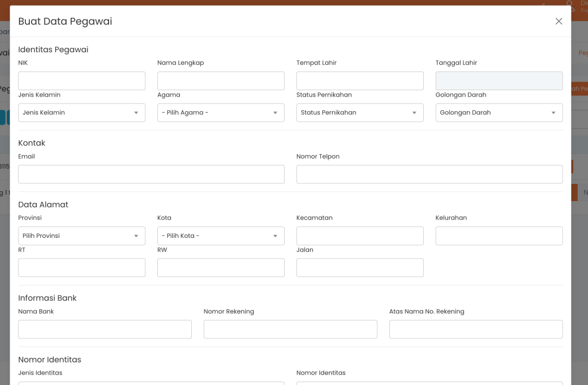
Task: Select the Jalan address field
Action: pos(359,268)
